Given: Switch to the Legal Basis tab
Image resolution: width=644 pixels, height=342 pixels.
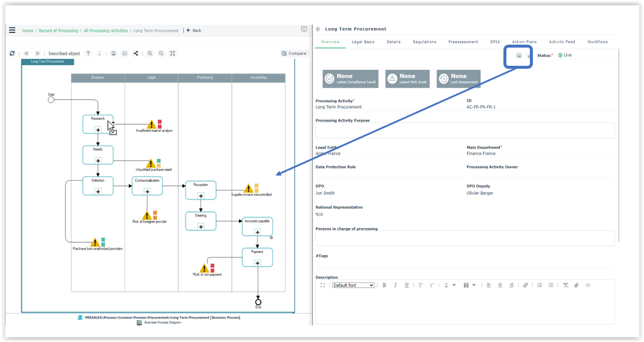Looking at the screenshot, I should click(x=363, y=42).
